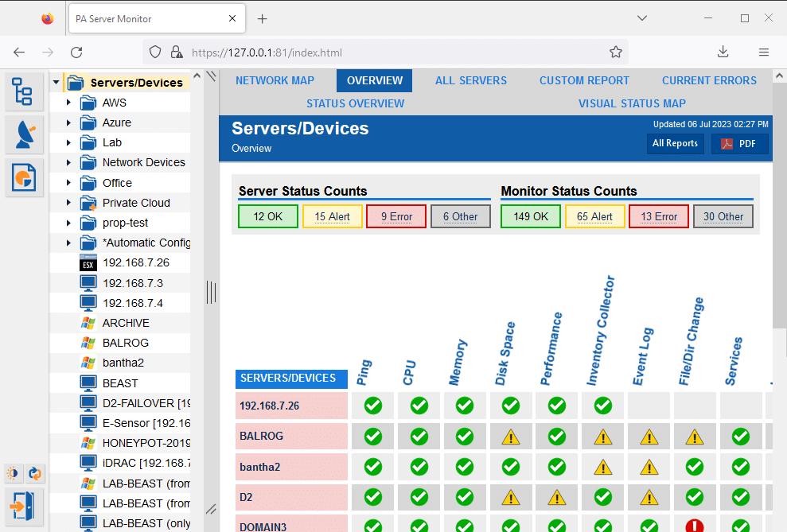Filter servers by 9 Error status box
This screenshot has width=787, height=532.
pyautogui.click(x=396, y=216)
